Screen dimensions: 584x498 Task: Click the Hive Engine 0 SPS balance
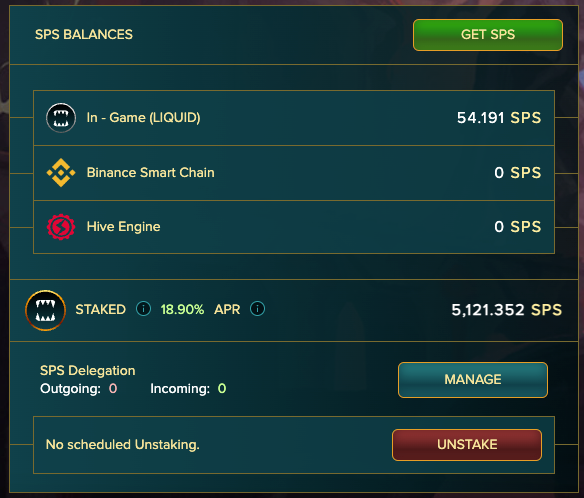518,226
